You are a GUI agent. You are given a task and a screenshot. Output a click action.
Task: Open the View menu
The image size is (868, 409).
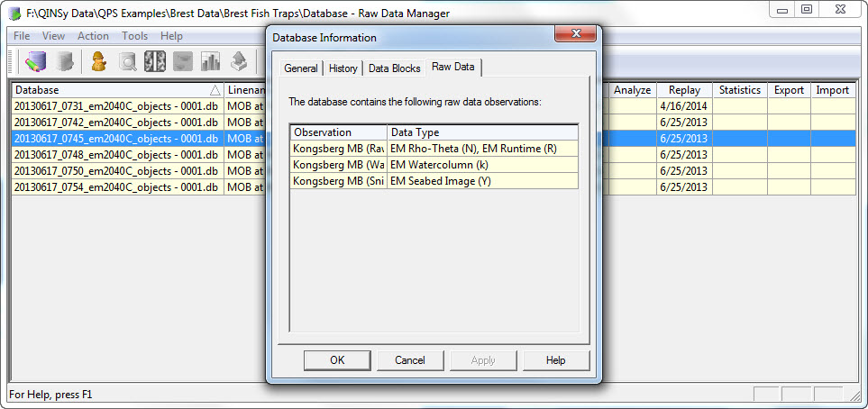[x=54, y=36]
